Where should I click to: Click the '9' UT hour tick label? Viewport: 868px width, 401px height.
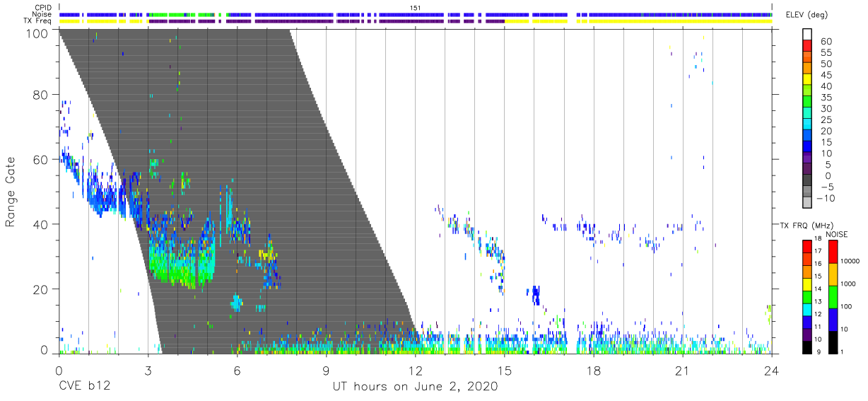tap(326, 370)
